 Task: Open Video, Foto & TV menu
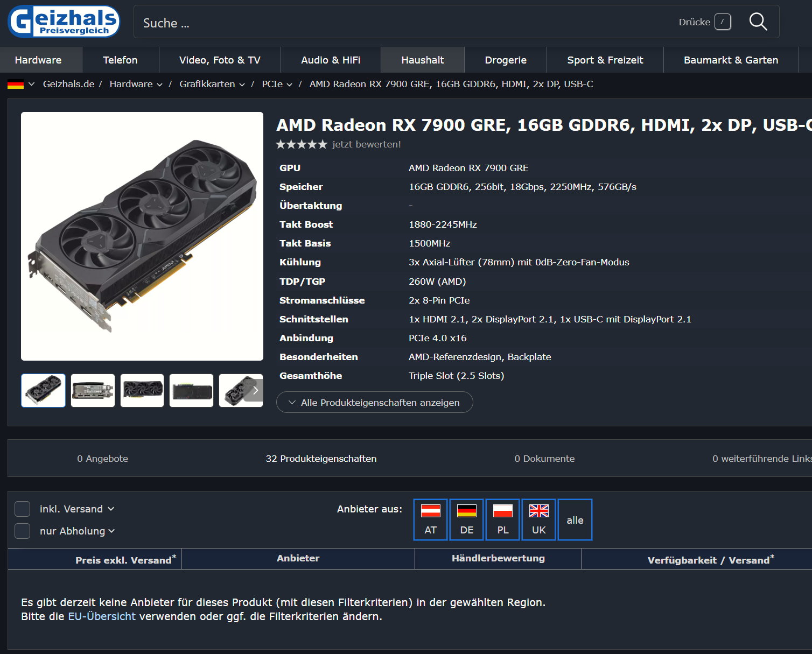(220, 60)
